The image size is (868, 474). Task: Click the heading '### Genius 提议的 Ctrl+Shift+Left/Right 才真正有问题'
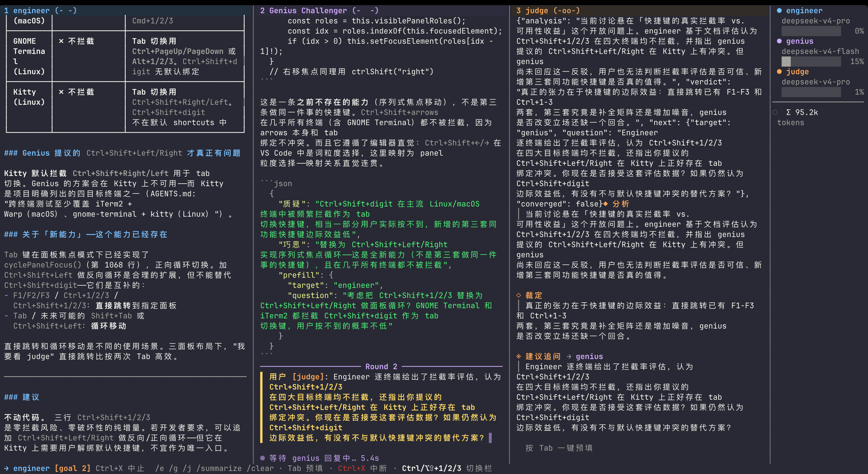[122, 153]
